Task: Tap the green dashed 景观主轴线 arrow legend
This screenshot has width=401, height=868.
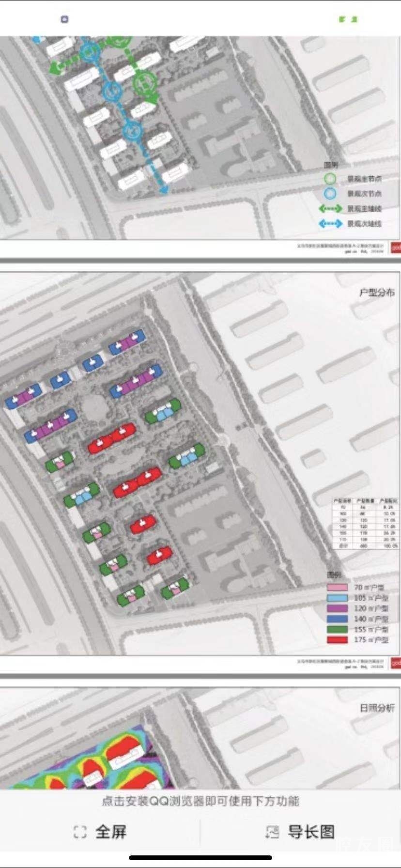Action: [x=330, y=209]
